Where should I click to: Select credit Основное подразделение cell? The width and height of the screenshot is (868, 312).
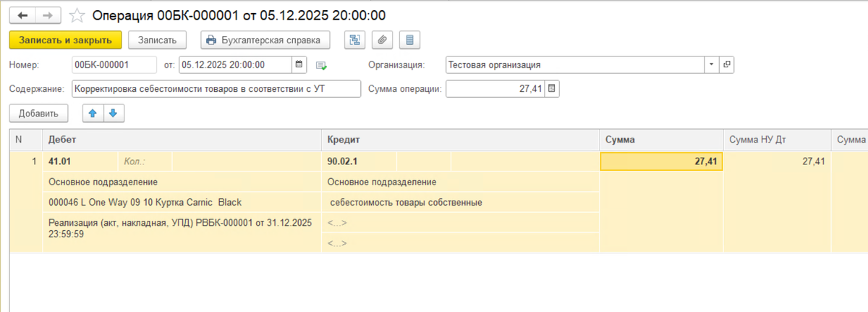pos(461,182)
